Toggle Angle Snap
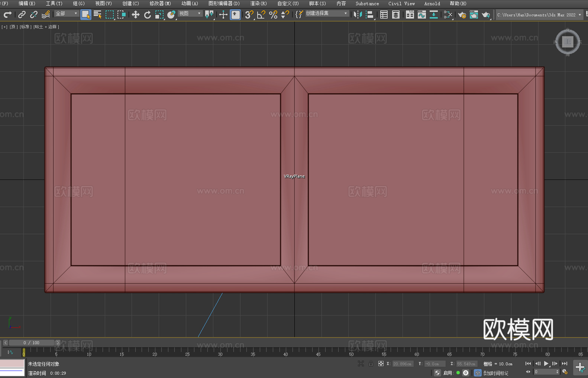This screenshot has height=378, width=588. (x=261, y=14)
